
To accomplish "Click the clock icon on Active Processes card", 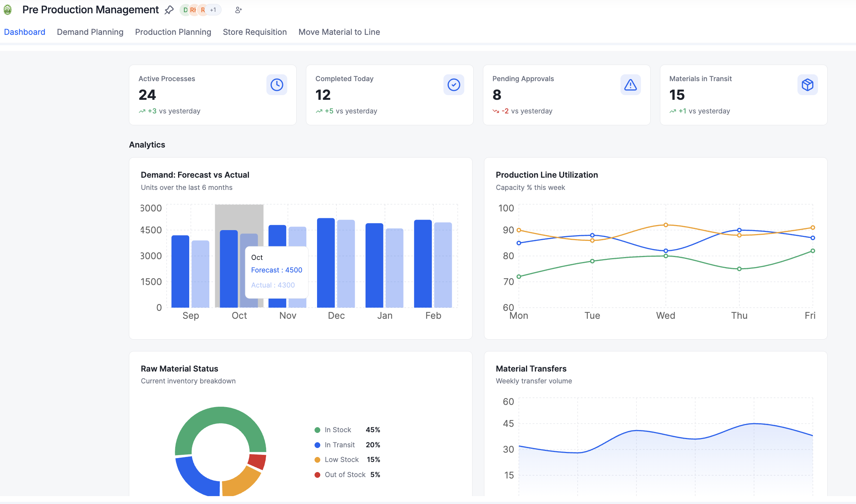I will tap(276, 85).
